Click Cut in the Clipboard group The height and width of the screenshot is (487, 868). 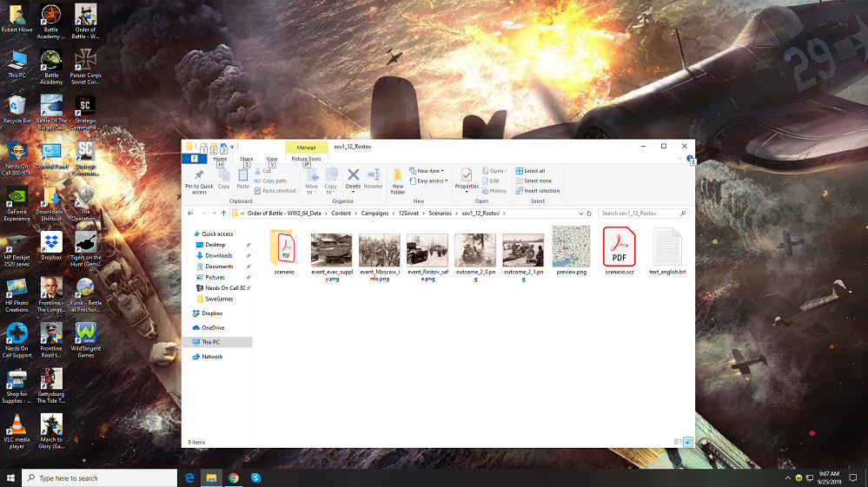(x=263, y=171)
